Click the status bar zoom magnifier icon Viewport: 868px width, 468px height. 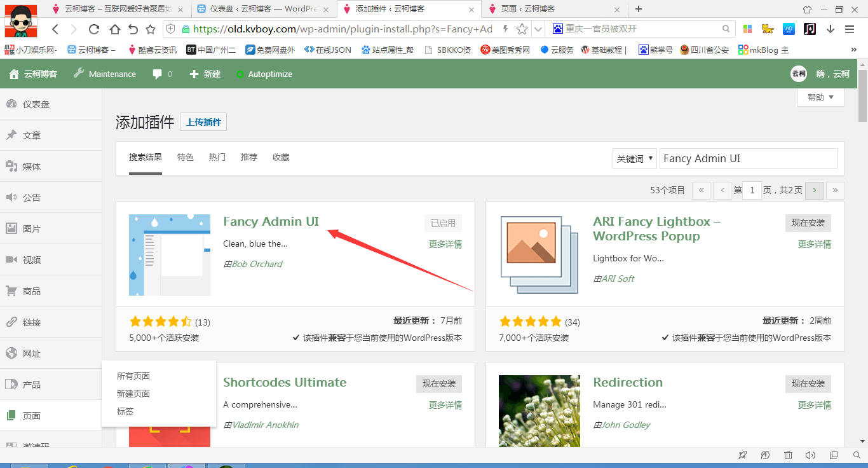[855, 455]
